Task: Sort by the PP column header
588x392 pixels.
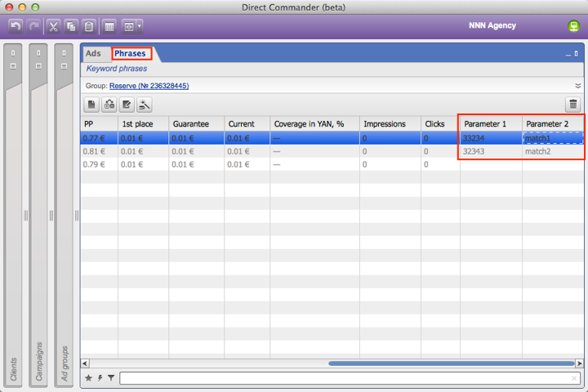Action: (x=100, y=124)
